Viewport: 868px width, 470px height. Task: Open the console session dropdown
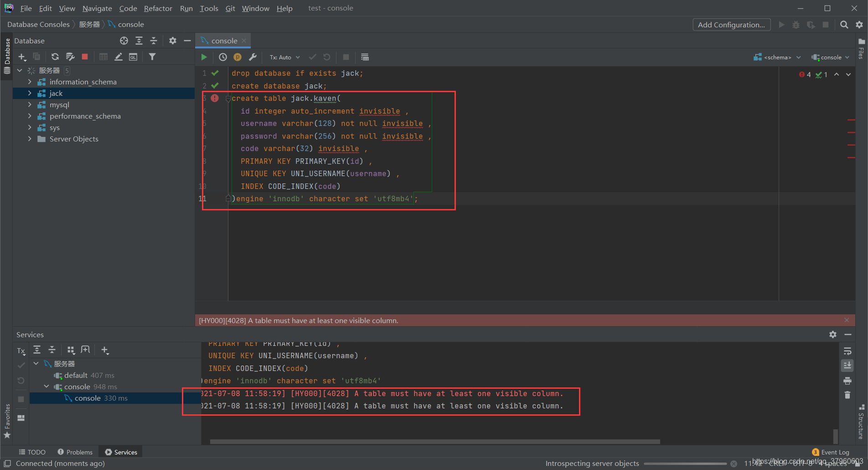pyautogui.click(x=831, y=57)
